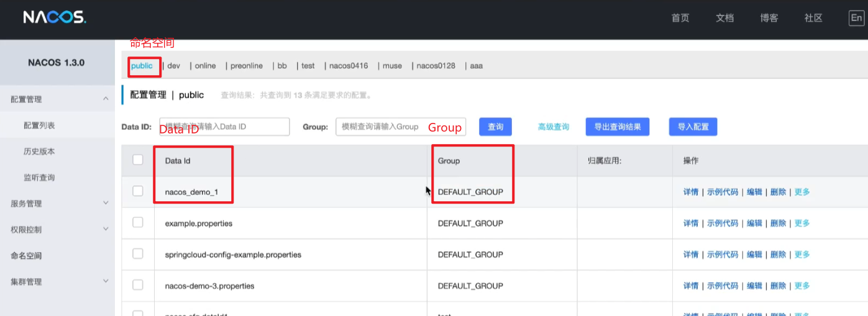Select the test namespace tab
Viewport: 868px width, 316px height.
(x=308, y=66)
